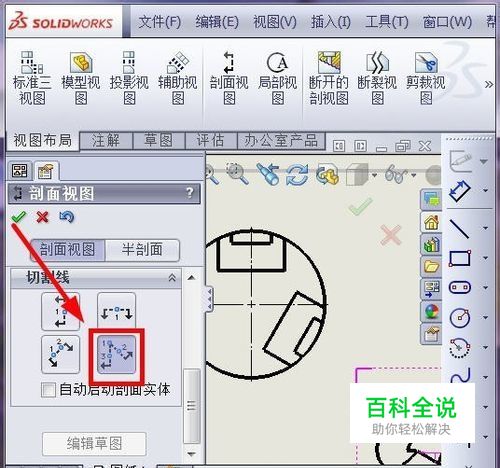Screen dimensions: 500x468
Task: Click the property panel scroll down arrow
Action: 191,454
